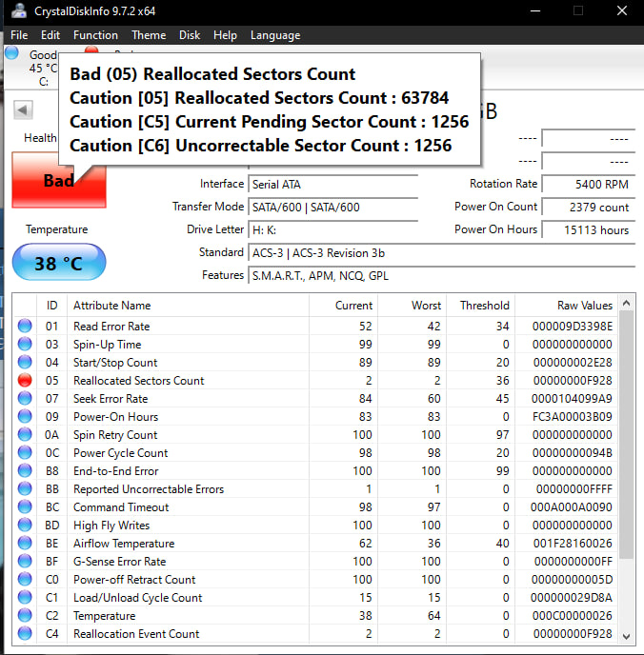Image resolution: width=644 pixels, height=655 pixels.
Task: Click the Features field S.M.A.R.T., APM
Action: tap(442, 276)
